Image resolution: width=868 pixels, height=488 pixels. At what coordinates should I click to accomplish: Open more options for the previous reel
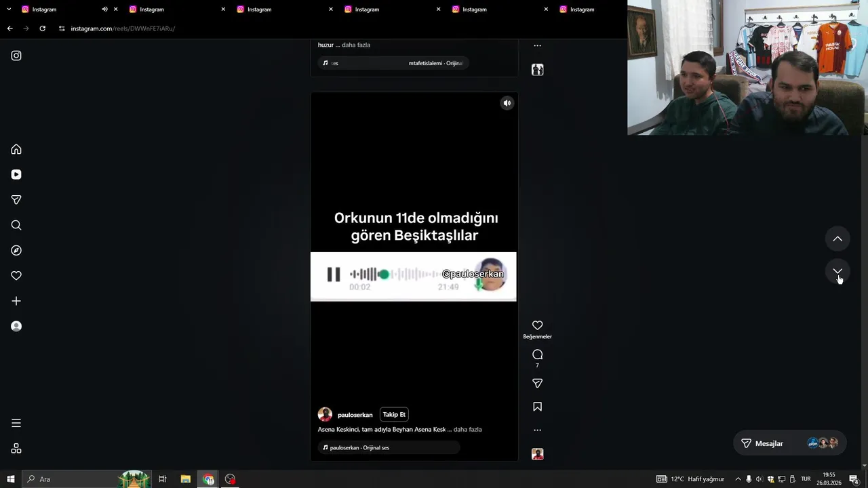pos(537,46)
